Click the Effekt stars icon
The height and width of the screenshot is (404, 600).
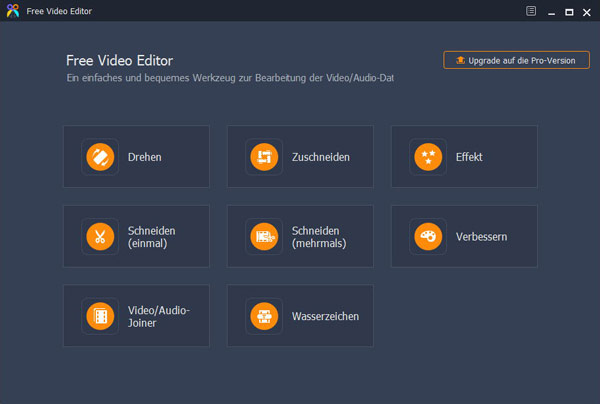(428, 157)
